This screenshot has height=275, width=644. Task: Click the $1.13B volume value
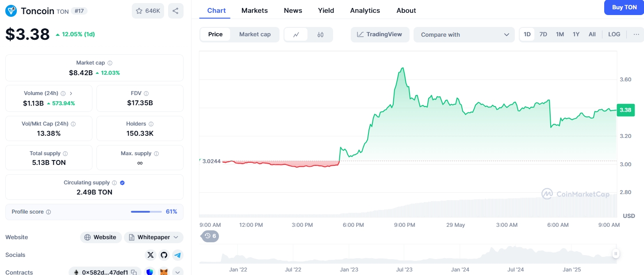(x=33, y=103)
